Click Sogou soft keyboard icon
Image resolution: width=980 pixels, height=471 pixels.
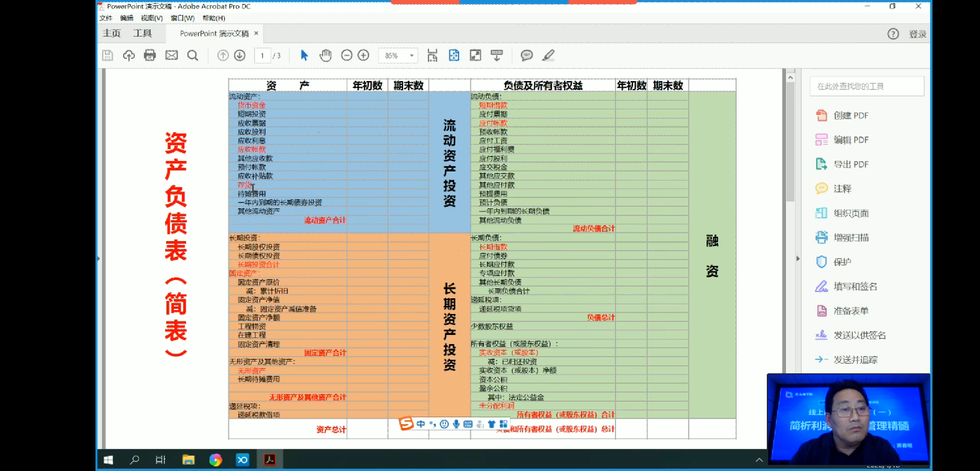[x=468, y=424]
